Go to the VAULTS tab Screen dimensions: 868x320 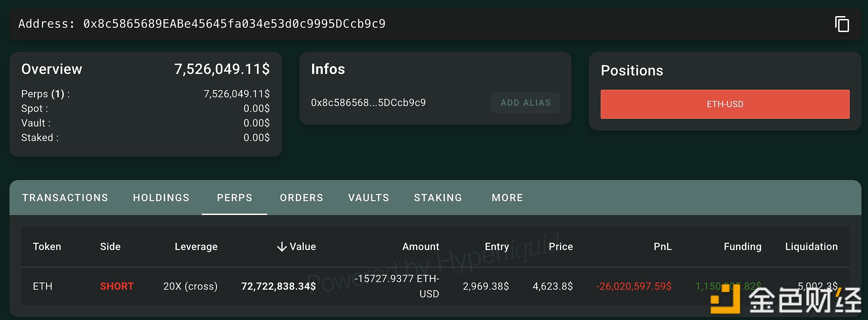pos(368,198)
